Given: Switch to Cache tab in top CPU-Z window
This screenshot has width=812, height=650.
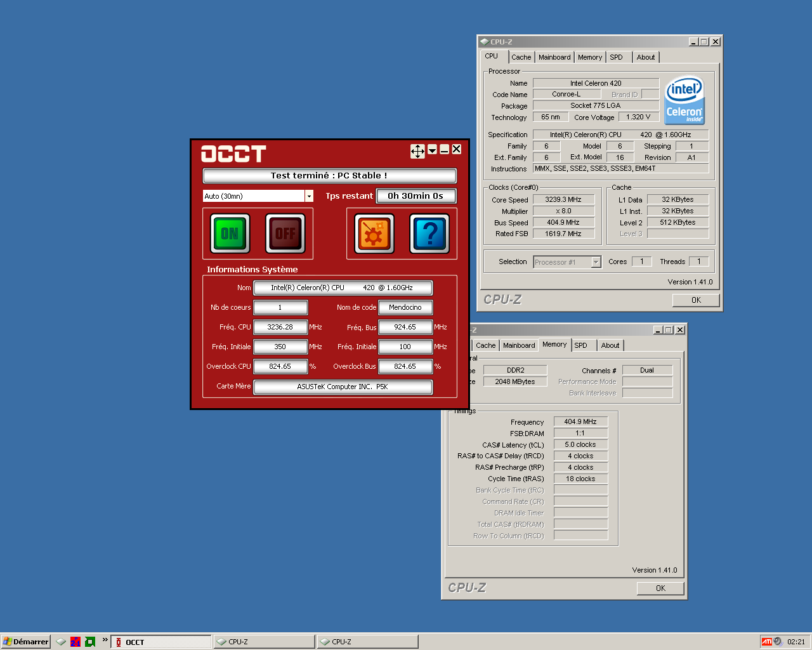Looking at the screenshot, I should (521, 57).
